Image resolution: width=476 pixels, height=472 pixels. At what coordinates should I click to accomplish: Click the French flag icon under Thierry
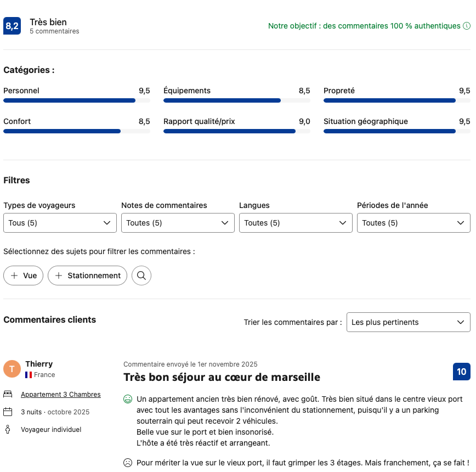tap(29, 375)
